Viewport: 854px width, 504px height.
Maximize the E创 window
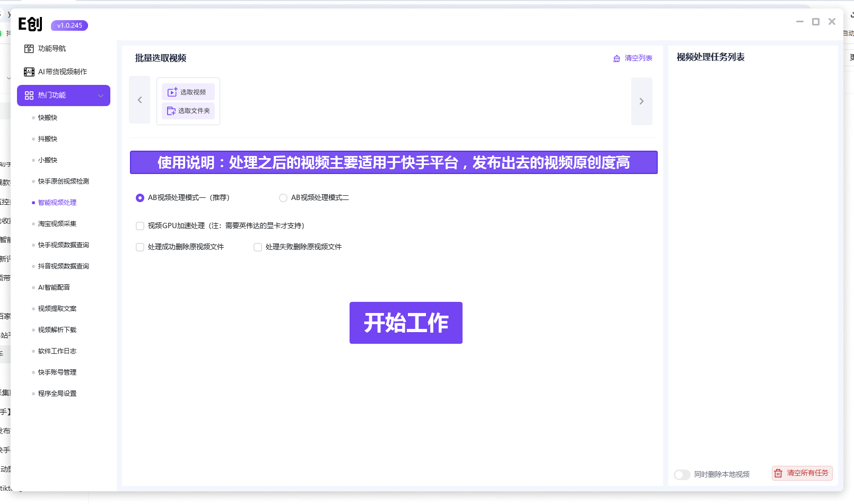click(x=816, y=22)
